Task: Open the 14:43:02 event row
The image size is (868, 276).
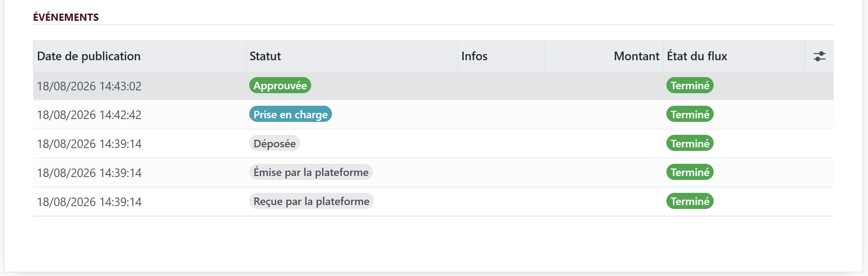Action: pos(433,86)
